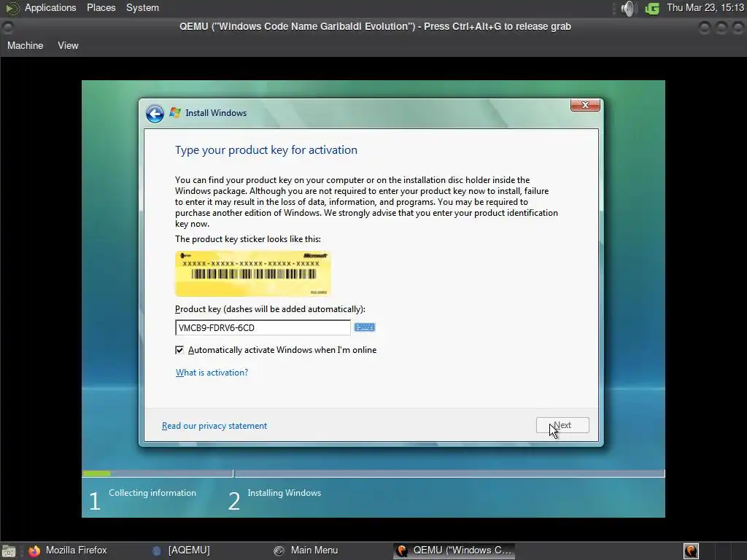Open the on-screen keyboard icon beside product key

[x=365, y=327]
